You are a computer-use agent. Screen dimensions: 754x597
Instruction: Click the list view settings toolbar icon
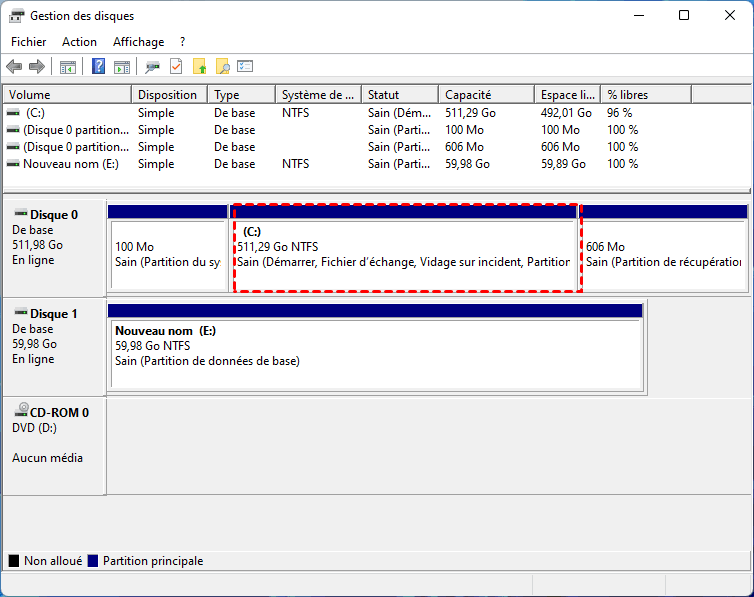pyautogui.click(x=245, y=67)
